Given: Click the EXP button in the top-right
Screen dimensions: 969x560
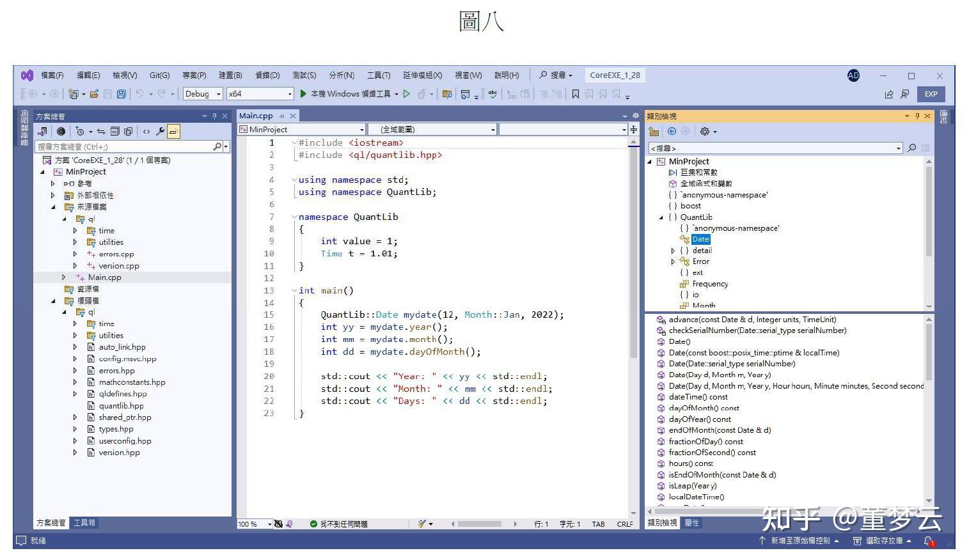Looking at the screenshot, I should [931, 94].
